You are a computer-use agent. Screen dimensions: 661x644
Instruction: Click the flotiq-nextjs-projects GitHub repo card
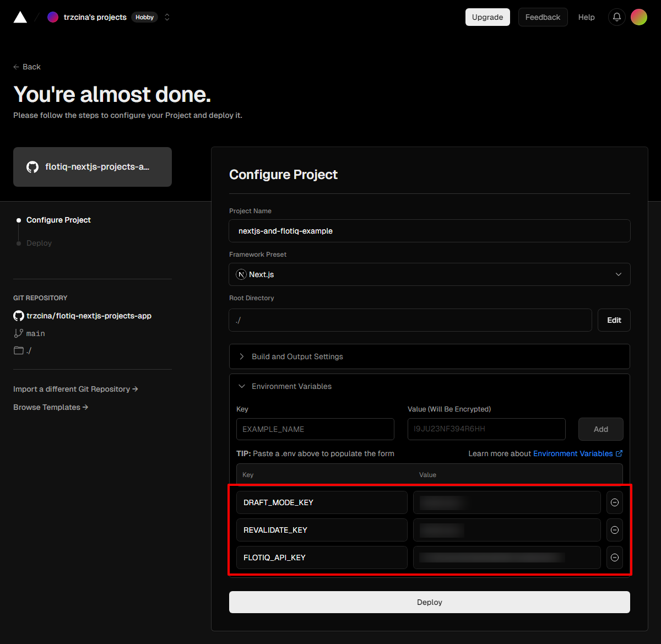click(93, 167)
